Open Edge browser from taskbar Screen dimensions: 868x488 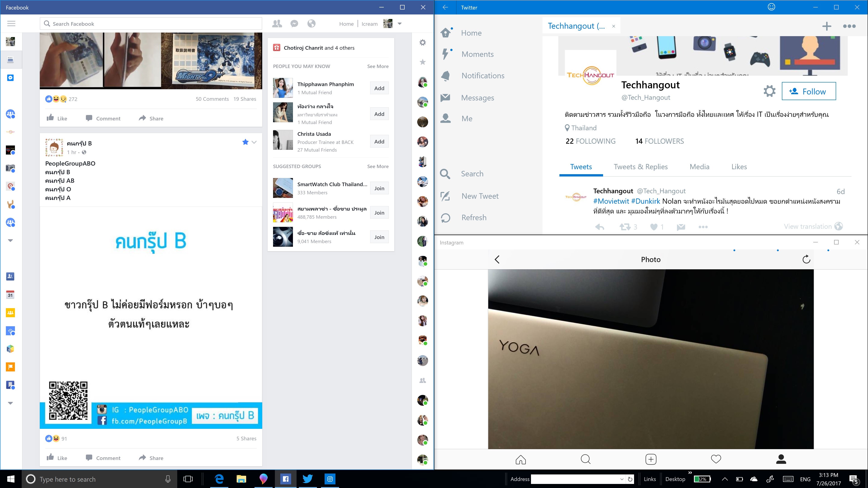click(219, 479)
